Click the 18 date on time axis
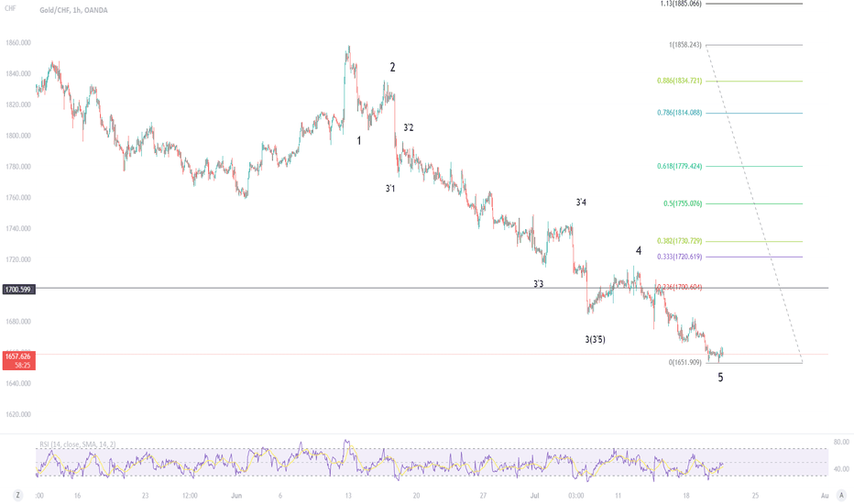Screen dimensions: 854x504 pyautogui.click(x=686, y=496)
